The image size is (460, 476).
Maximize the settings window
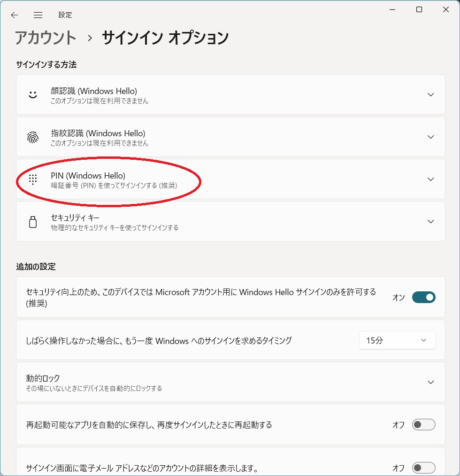(419, 9)
